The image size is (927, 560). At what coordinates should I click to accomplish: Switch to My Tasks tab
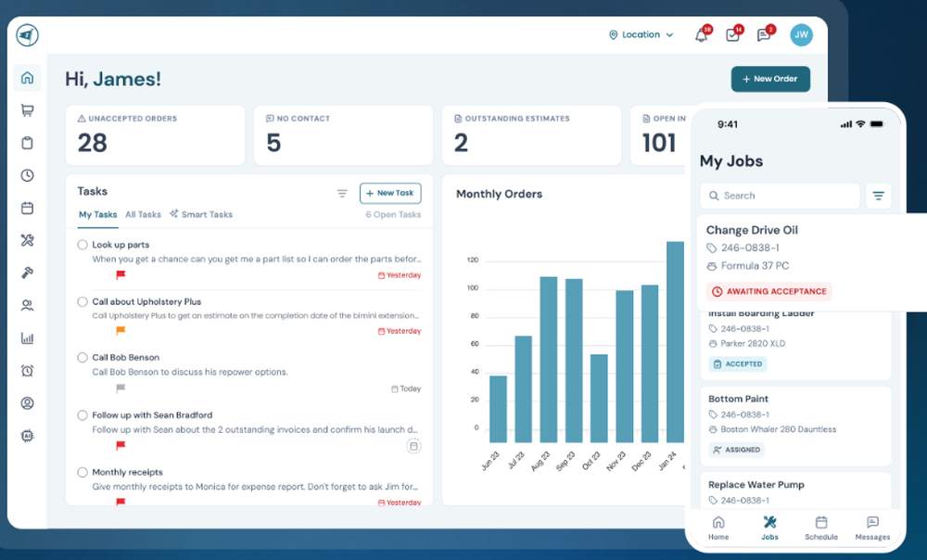coord(98,215)
